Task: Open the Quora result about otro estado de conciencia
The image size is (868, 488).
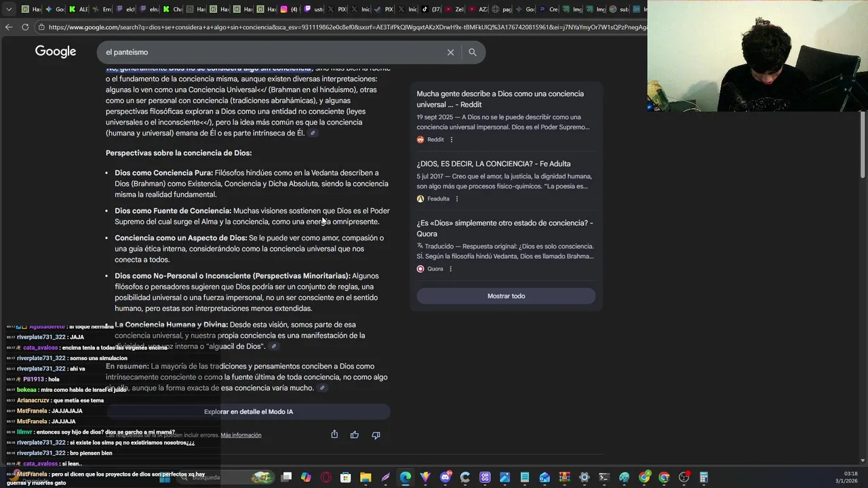Action: tap(505, 228)
